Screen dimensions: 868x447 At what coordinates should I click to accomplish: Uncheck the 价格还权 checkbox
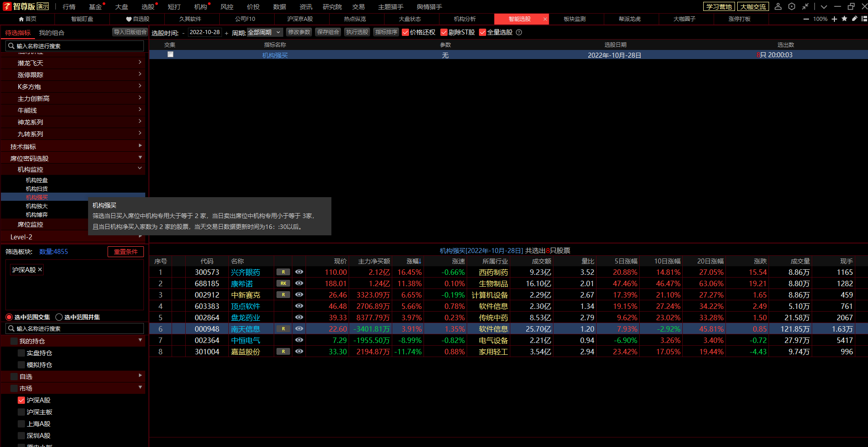405,32
